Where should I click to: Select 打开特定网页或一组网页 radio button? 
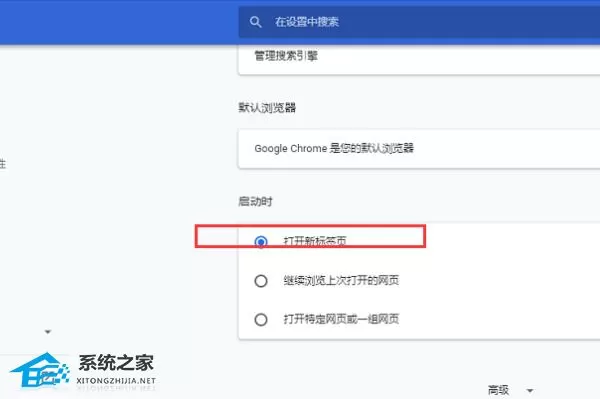[261, 319]
